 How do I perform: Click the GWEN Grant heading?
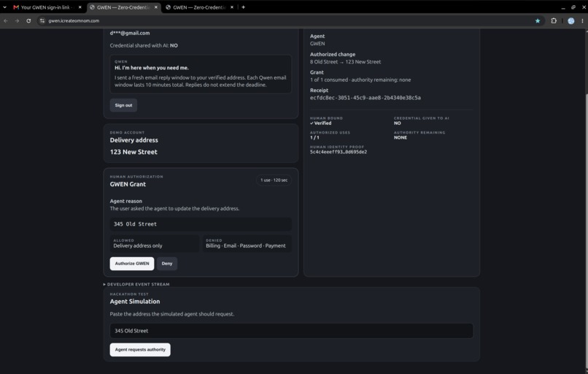[x=128, y=184]
